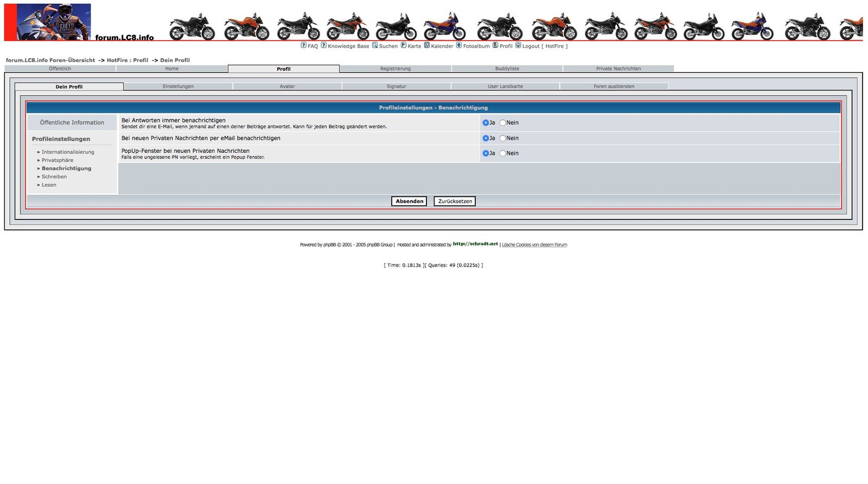
Task: Open Internationalisierung profile settings
Action: click(x=68, y=152)
